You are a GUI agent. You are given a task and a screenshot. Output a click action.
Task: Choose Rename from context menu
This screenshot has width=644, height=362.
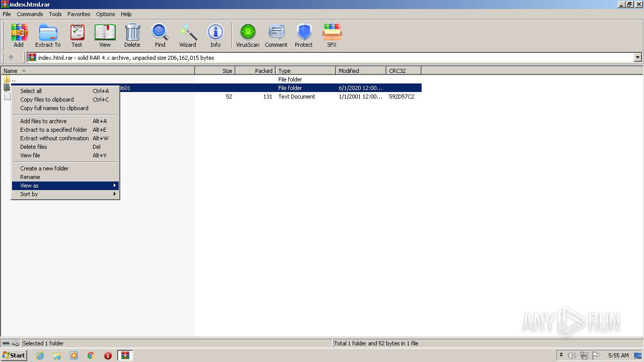point(65,177)
